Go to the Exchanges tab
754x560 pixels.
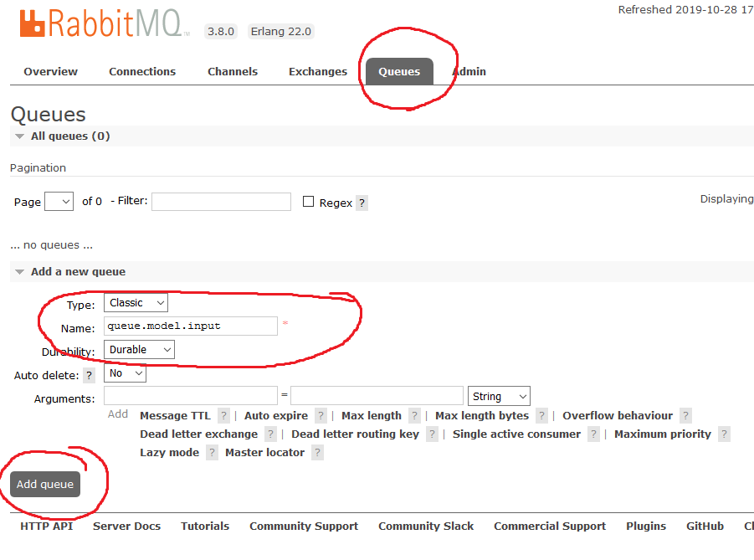318,72
